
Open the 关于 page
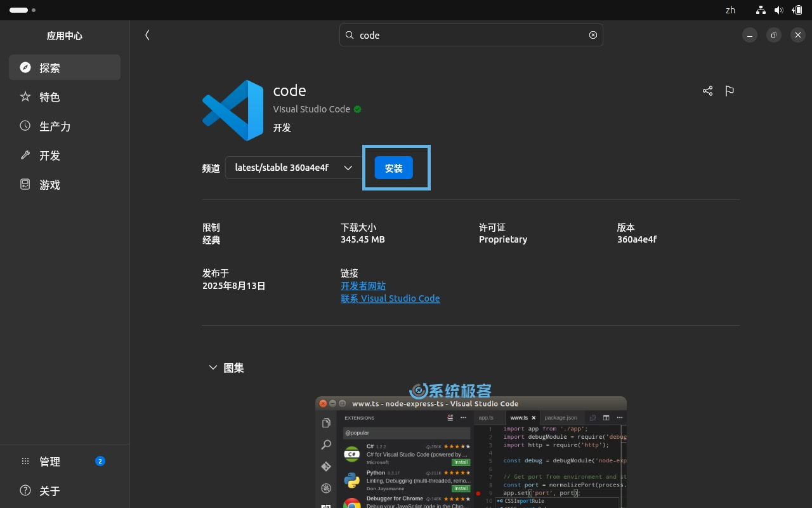[x=65, y=490]
